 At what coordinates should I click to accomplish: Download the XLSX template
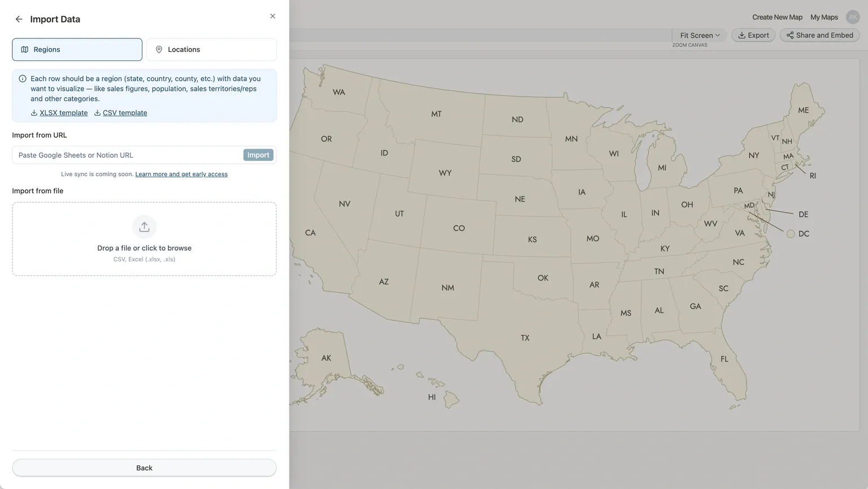pyautogui.click(x=63, y=113)
